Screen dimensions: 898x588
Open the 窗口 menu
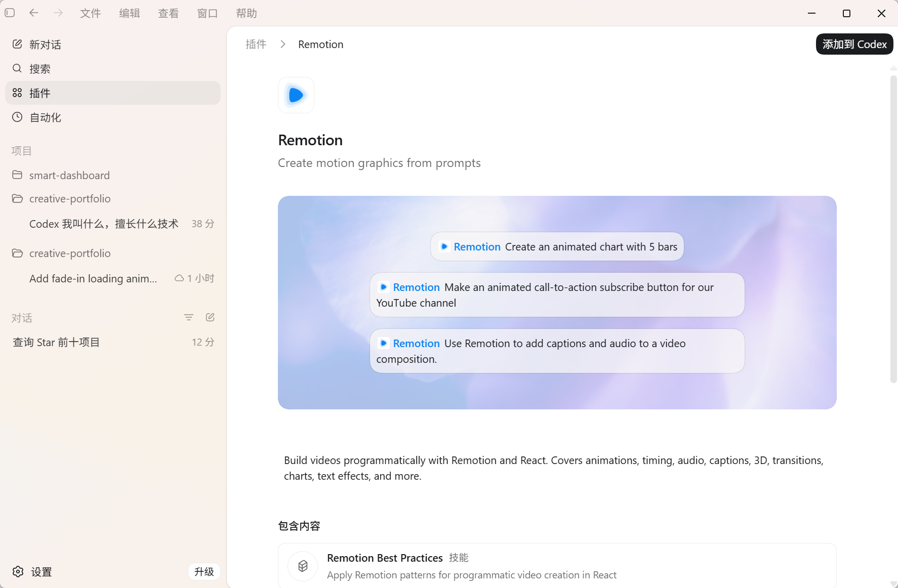[x=208, y=13]
